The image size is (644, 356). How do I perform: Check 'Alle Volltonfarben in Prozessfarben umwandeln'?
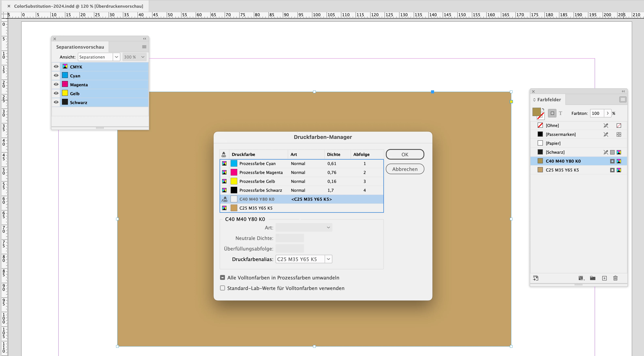(x=223, y=278)
